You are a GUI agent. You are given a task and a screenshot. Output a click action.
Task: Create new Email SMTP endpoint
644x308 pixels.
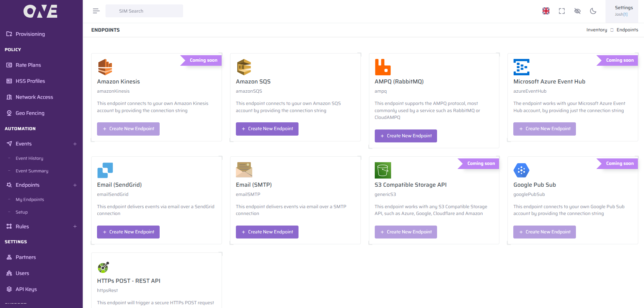[267, 232]
